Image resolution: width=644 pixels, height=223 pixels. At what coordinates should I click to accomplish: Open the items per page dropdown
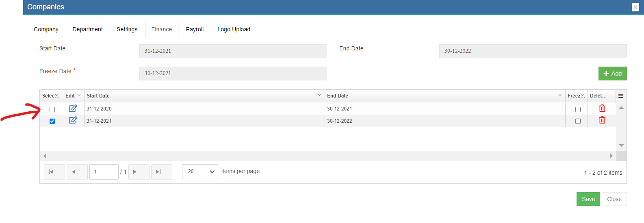click(200, 171)
